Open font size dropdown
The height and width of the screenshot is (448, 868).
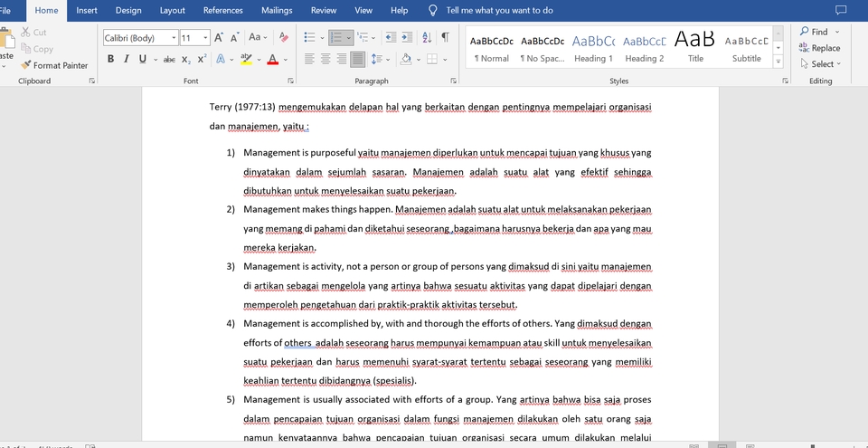coord(205,38)
